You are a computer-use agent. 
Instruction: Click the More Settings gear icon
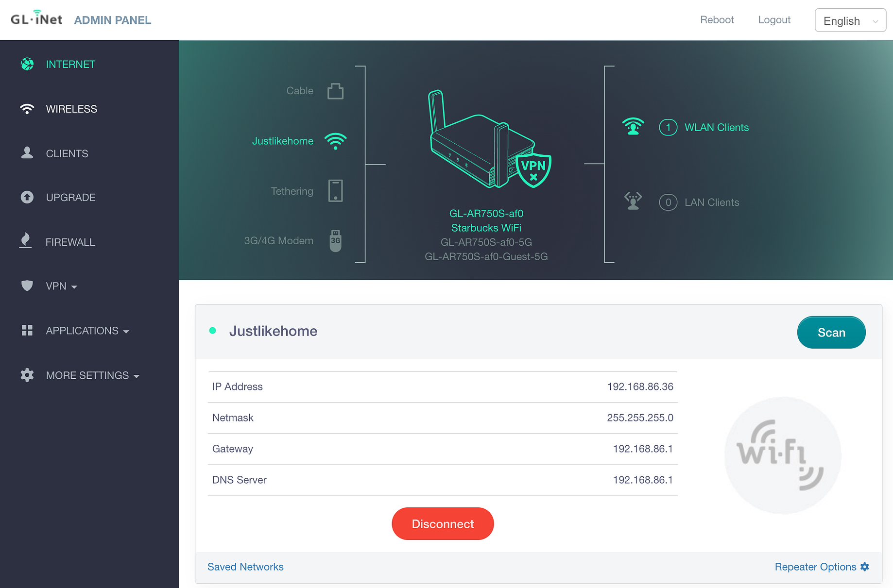pyautogui.click(x=27, y=375)
